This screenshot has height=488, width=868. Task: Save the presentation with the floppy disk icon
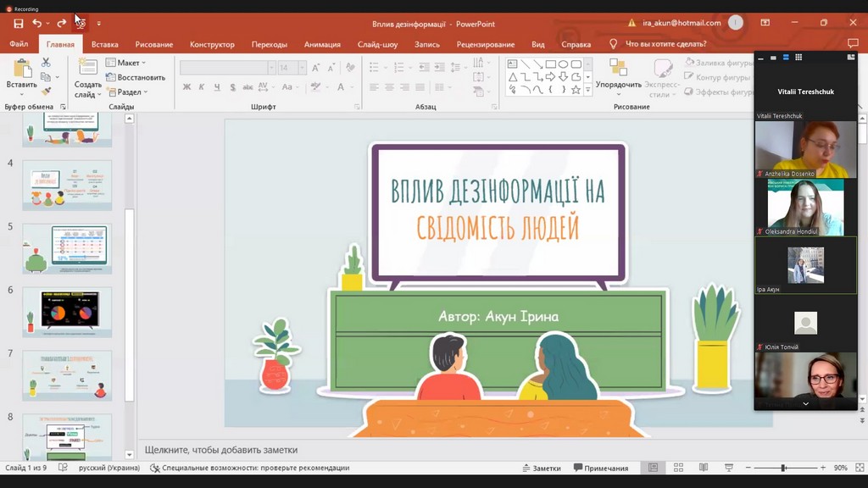[19, 24]
